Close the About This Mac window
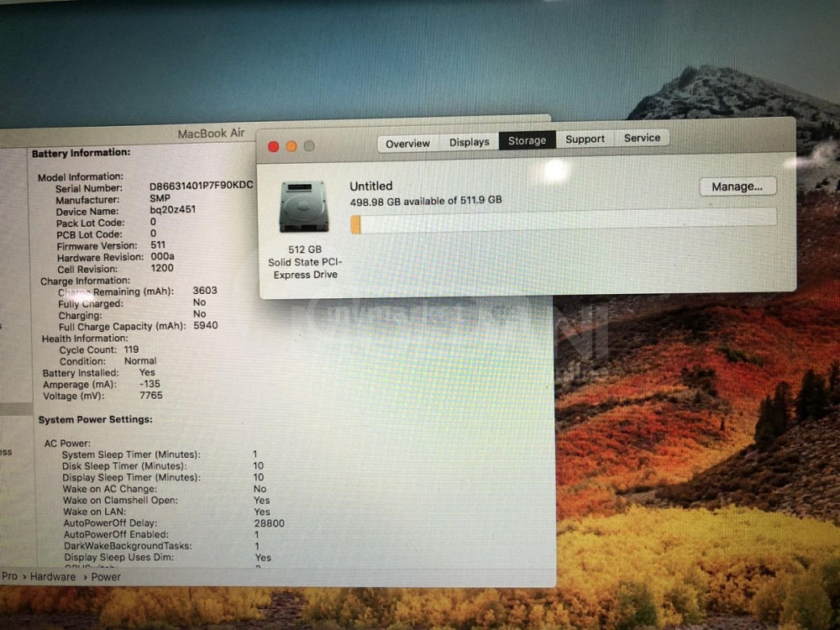 click(273, 147)
